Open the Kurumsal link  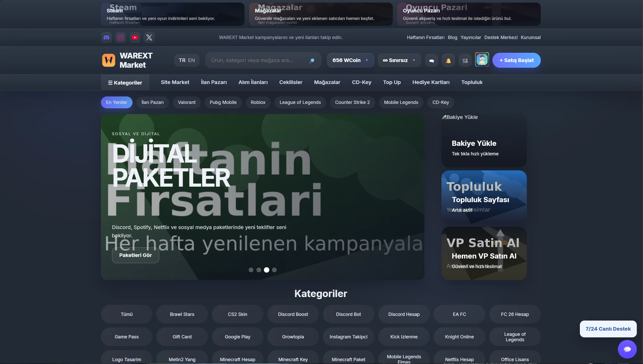click(x=531, y=37)
